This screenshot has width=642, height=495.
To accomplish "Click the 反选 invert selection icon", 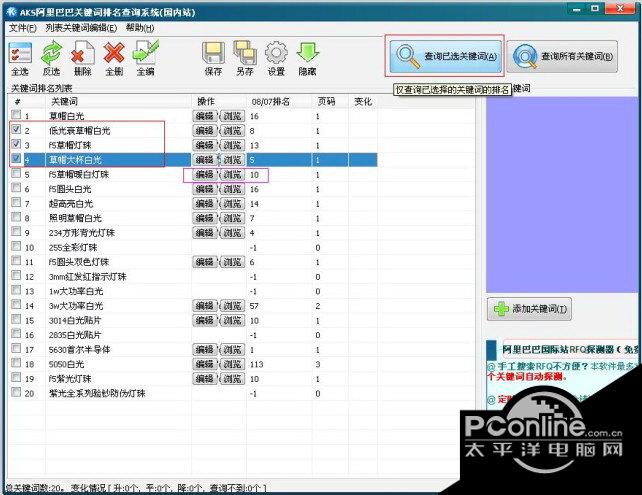I will click(x=51, y=59).
